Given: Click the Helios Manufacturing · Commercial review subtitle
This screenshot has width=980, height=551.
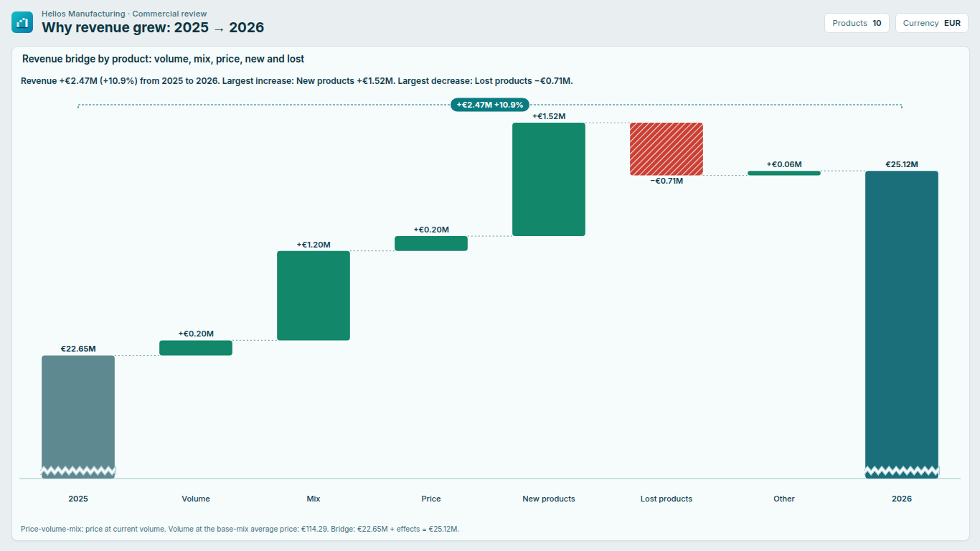Looking at the screenshot, I should tap(124, 14).
